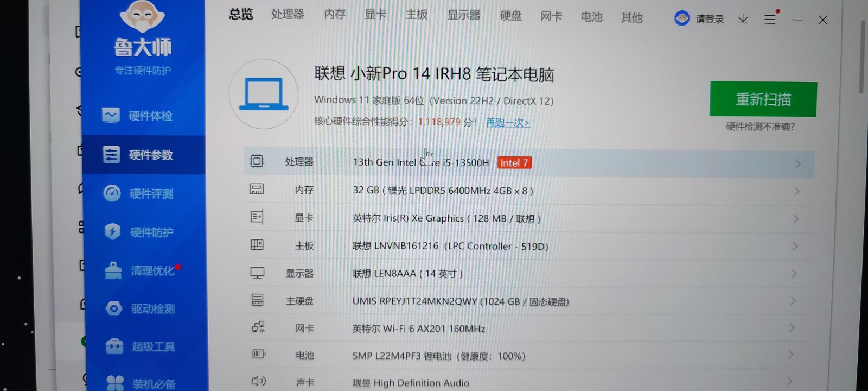The width and height of the screenshot is (868, 391).
Task: Click the vertical scrollbar on the right
Action: pyautogui.click(x=862, y=57)
